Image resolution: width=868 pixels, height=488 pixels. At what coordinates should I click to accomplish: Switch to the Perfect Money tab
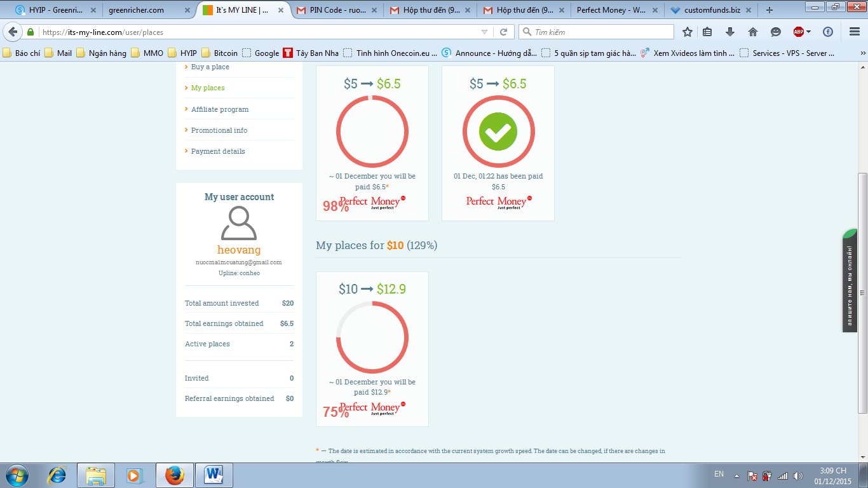(x=616, y=10)
